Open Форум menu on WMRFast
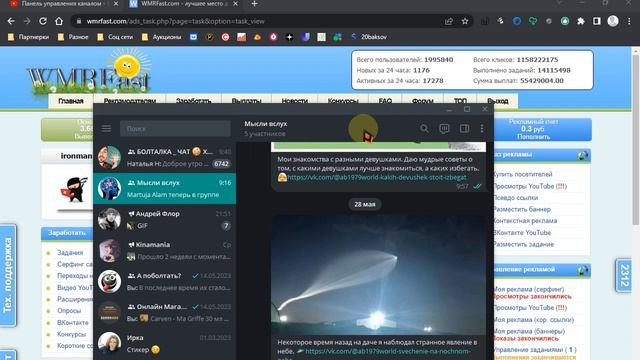The height and width of the screenshot is (360, 640). click(x=422, y=101)
